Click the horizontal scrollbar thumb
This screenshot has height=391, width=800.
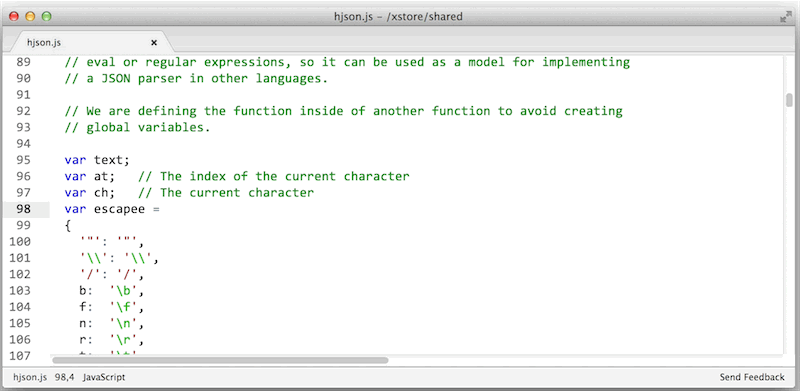220,360
